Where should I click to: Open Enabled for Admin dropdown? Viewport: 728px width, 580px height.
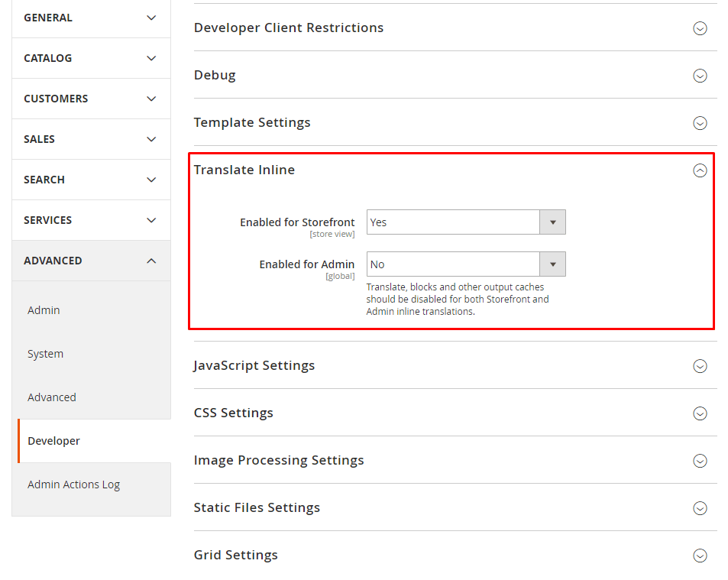(x=466, y=264)
